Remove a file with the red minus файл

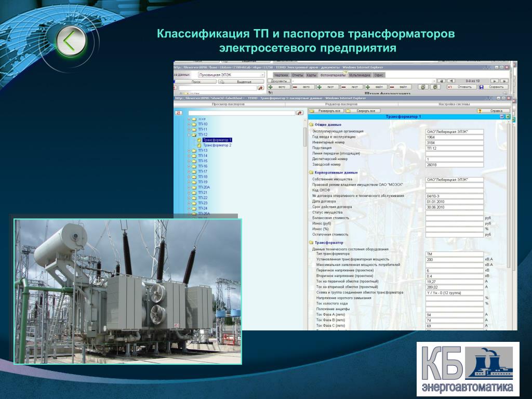[x=401, y=87]
